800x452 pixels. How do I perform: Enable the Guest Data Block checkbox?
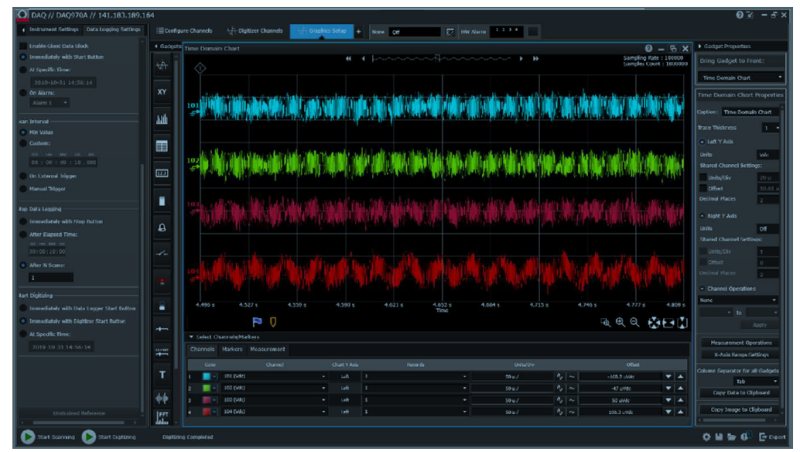coord(23,46)
